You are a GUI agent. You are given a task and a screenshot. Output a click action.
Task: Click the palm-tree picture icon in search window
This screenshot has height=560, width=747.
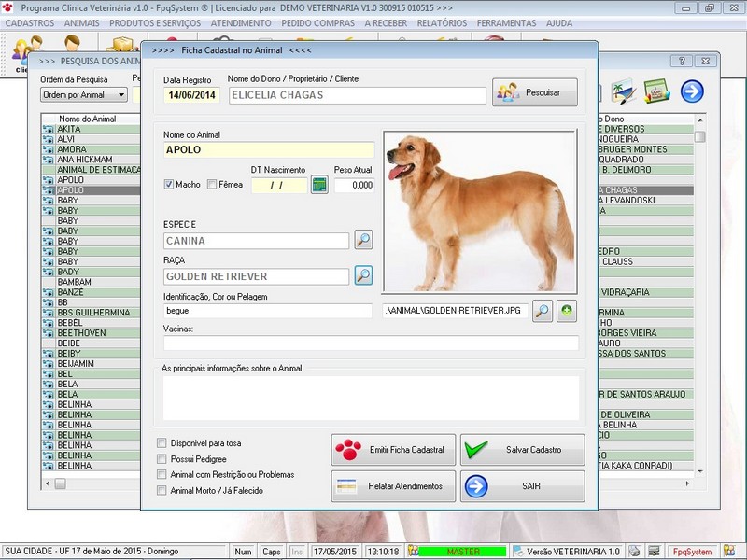coord(624,91)
